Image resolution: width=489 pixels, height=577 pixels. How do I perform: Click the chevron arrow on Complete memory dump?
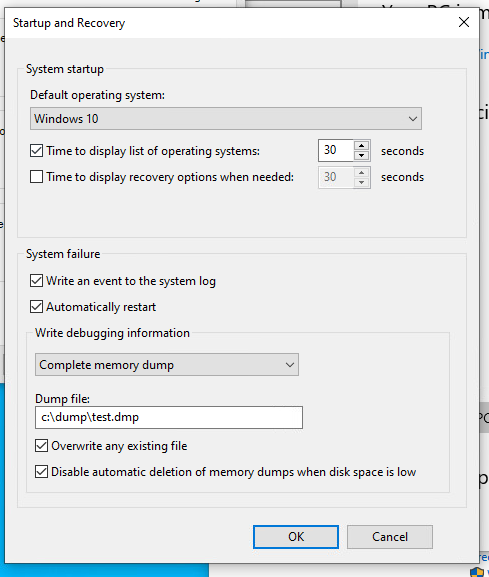[x=290, y=365]
